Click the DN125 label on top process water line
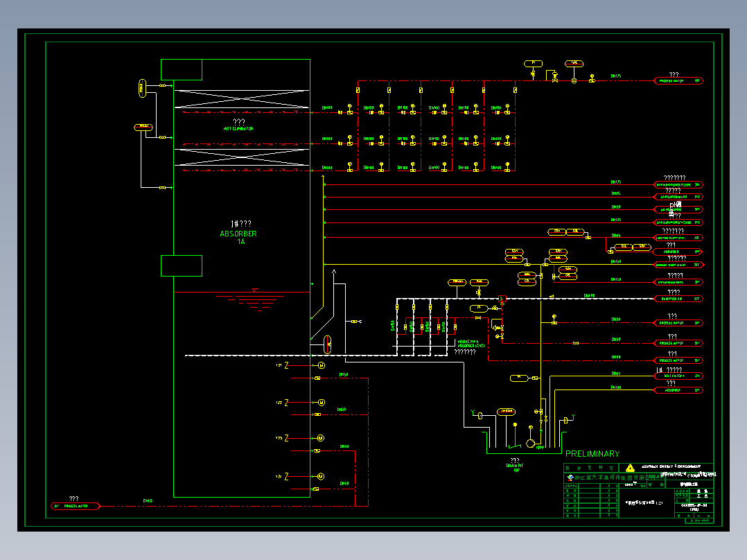The image size is (747, 560). click(616, 76)
